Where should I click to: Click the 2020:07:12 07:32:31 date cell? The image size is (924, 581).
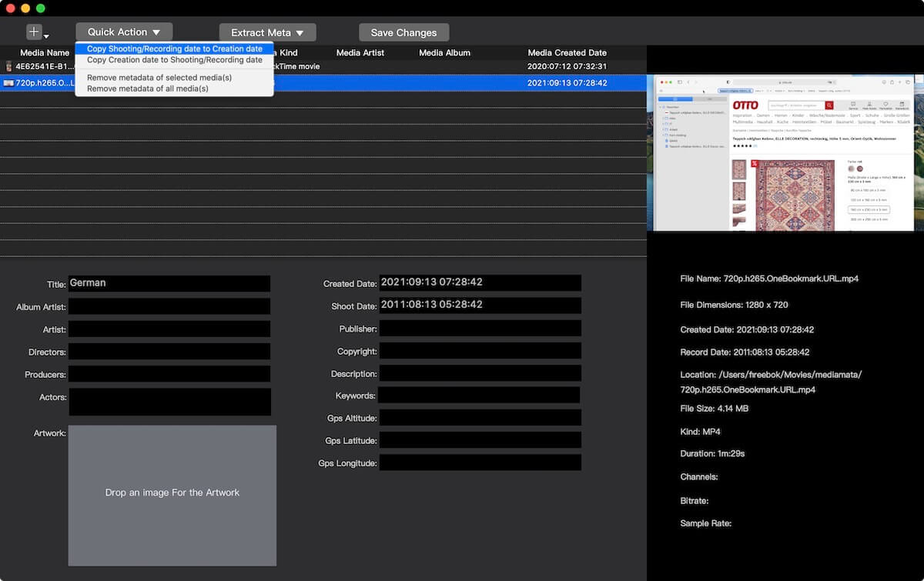pos(567,67)
